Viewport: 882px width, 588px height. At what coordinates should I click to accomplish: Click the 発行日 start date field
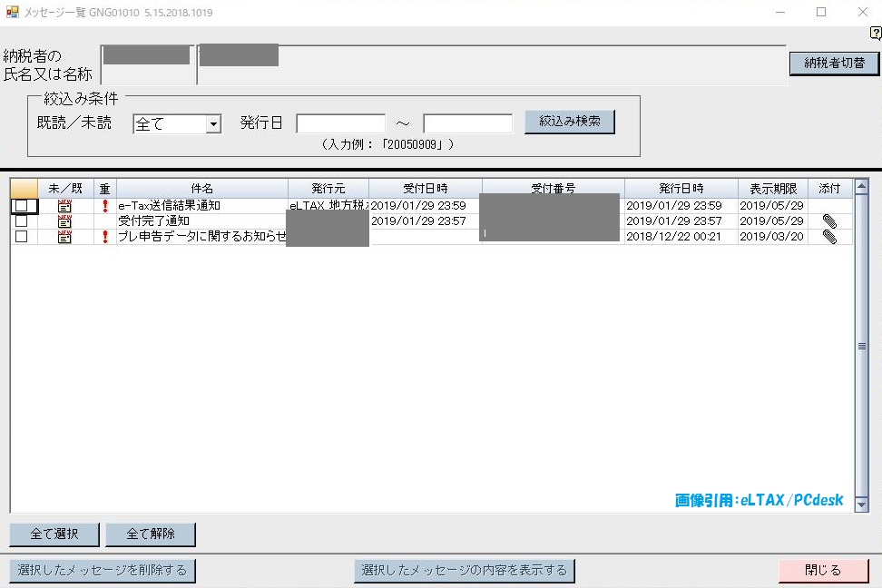click(x=341, y=123)
